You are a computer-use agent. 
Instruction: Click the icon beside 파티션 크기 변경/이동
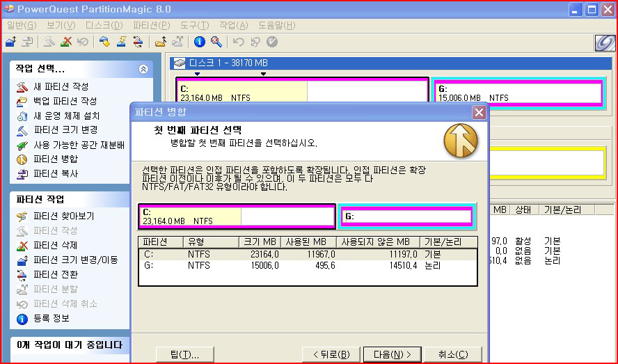(x=22, y=260)
